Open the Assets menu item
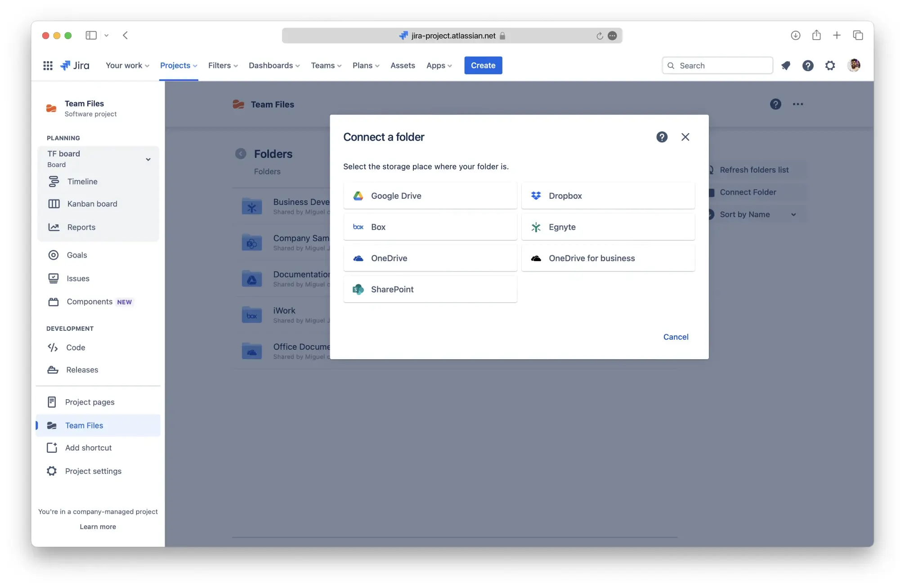The width and height of the screenshot is (905, 588). pyautogui.click(x=403, y=66)
